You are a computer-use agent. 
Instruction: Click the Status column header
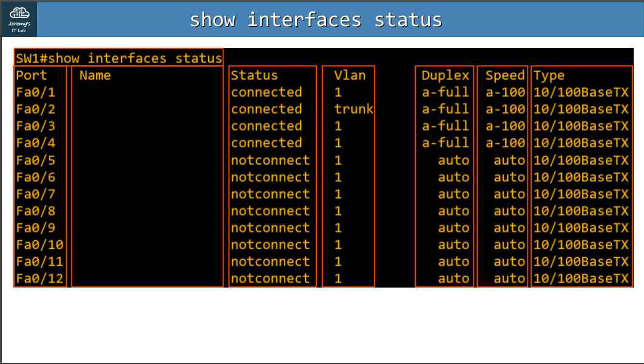pyautogui.click(x=254, y=75)
